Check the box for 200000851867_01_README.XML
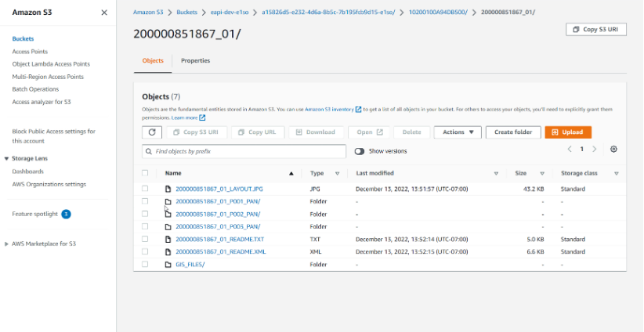Screen dimensions: 644x332 (x=145, y=251)
